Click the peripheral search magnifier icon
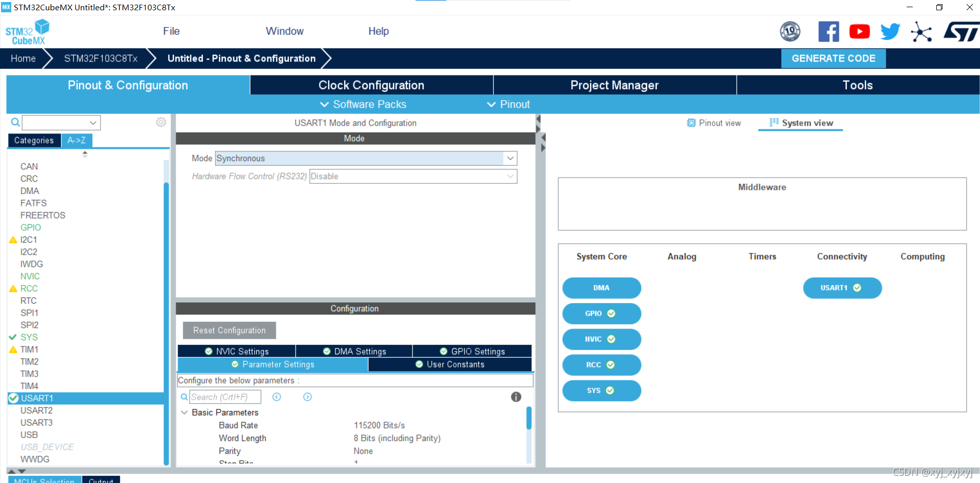 coord(15,122)
